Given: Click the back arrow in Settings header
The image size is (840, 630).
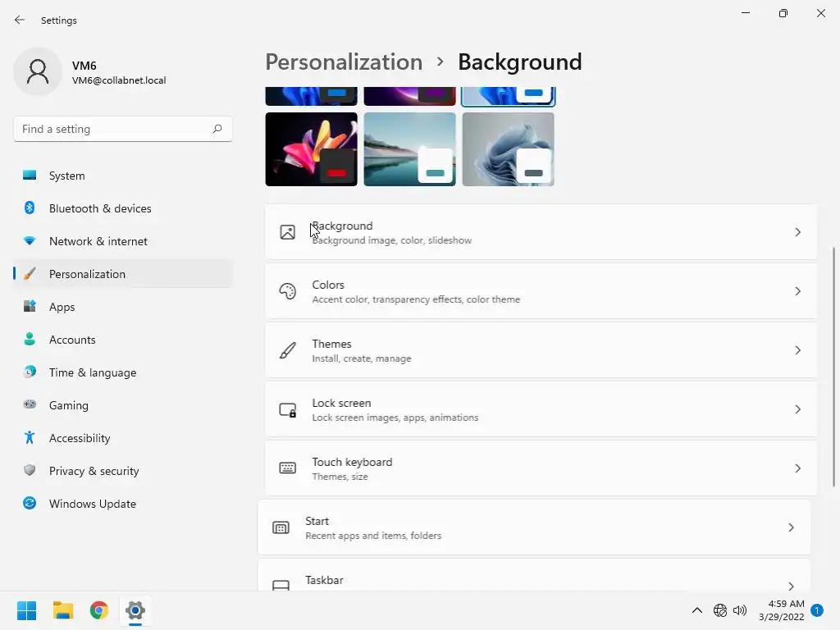Looking at the screenshot, I should pos(20,20).
